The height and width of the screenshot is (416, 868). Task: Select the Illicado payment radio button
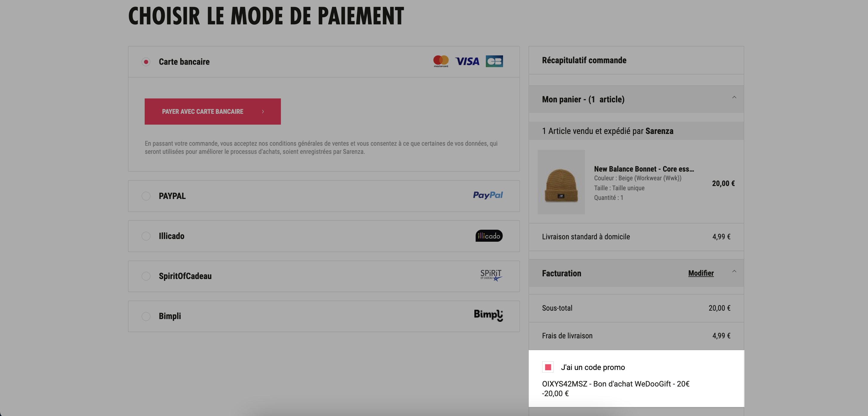pyautogui.click(x=146, y=236)
